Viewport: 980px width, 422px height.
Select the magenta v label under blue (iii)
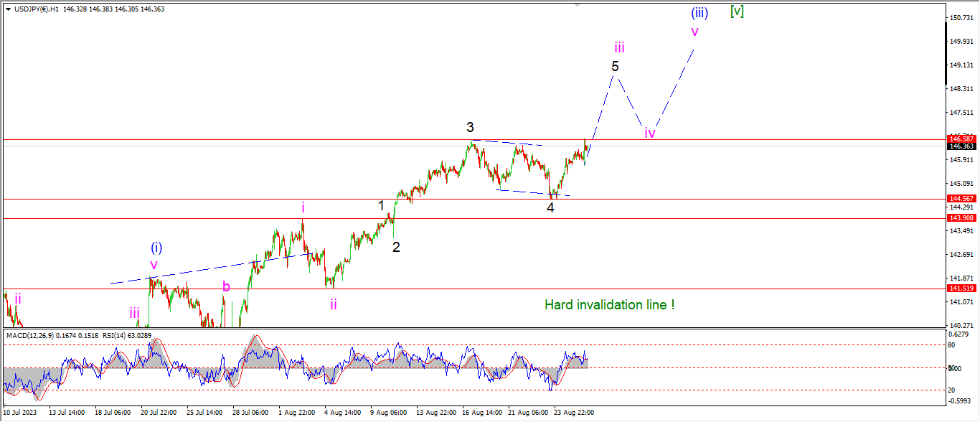click(x=694, y=32)
